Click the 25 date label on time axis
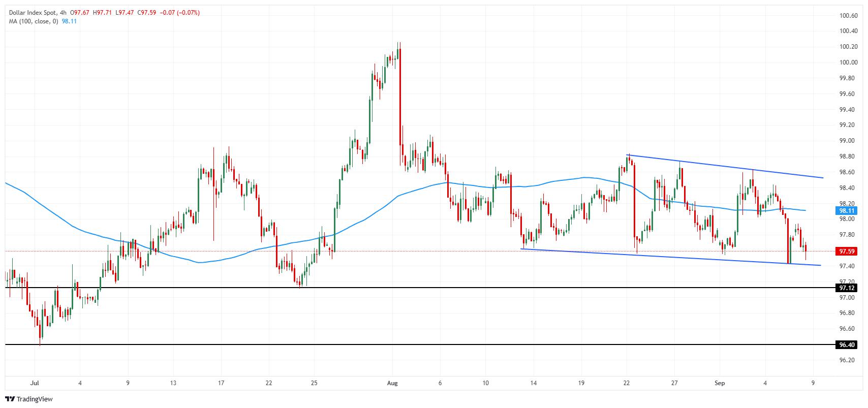 314,383
